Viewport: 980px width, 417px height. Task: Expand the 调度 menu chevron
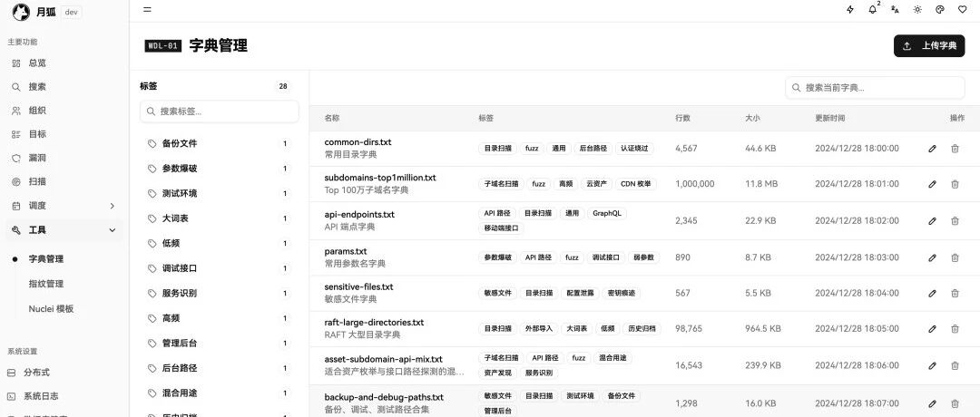click(113, 206)
